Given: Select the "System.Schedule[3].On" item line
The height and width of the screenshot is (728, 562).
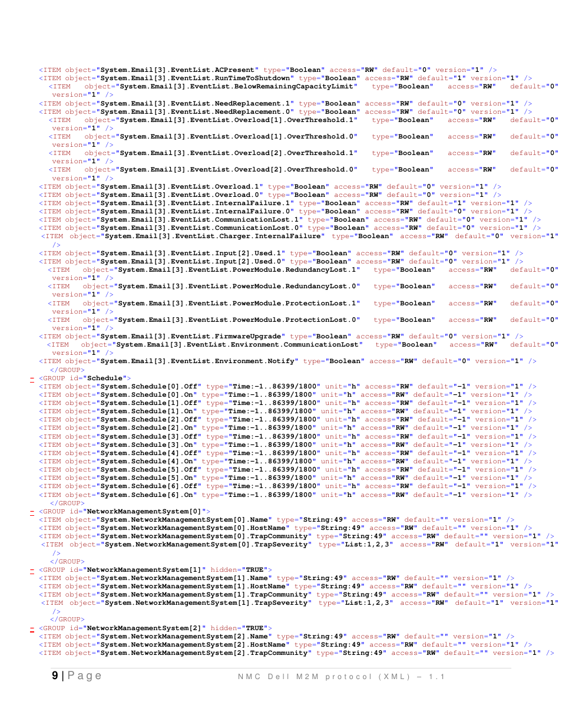Looking at the screenshot, I should [x=285, y=444].
